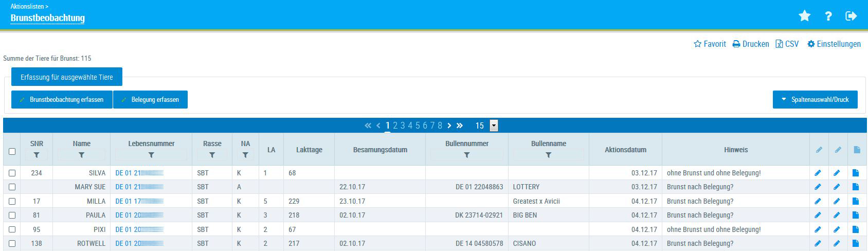
Task: Go to page 3 in paginator
Action: (x=403, y=126)
